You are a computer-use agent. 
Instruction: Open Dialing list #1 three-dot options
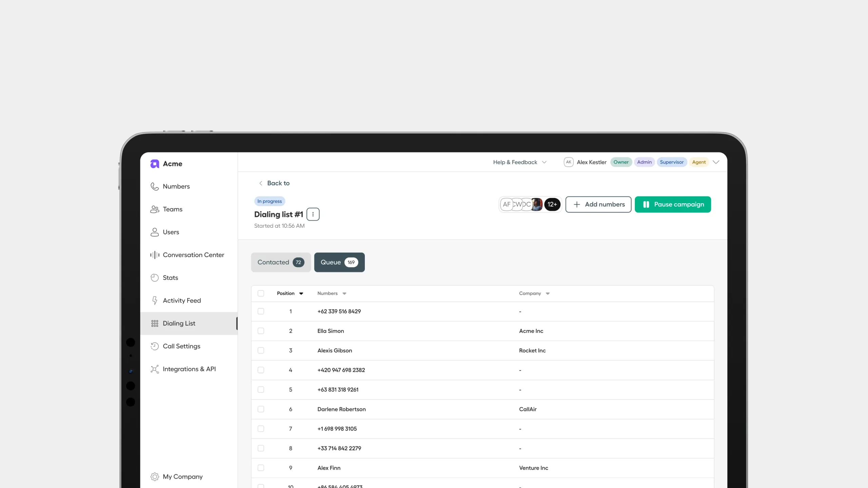[313, 214]
